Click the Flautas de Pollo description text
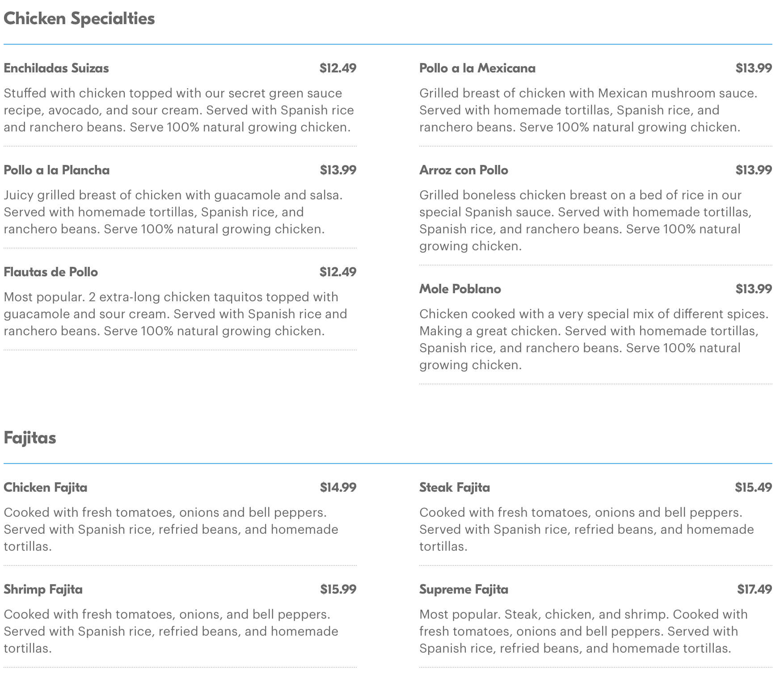This screenshot has width=784, height=683. [175, 314]
